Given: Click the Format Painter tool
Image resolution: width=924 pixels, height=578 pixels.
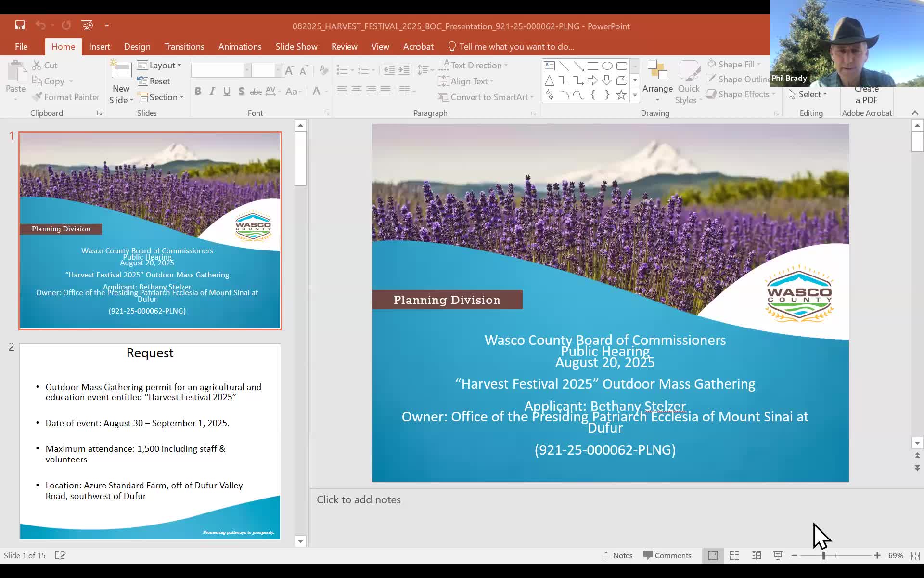Looking at the screenshot, I should click(x=65, y=97).
